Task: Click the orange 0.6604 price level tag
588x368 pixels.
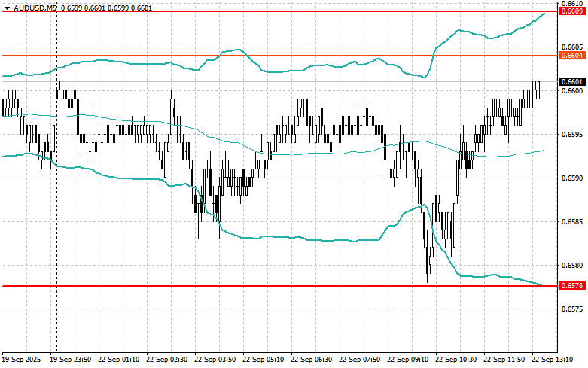Action: point(572,56)
